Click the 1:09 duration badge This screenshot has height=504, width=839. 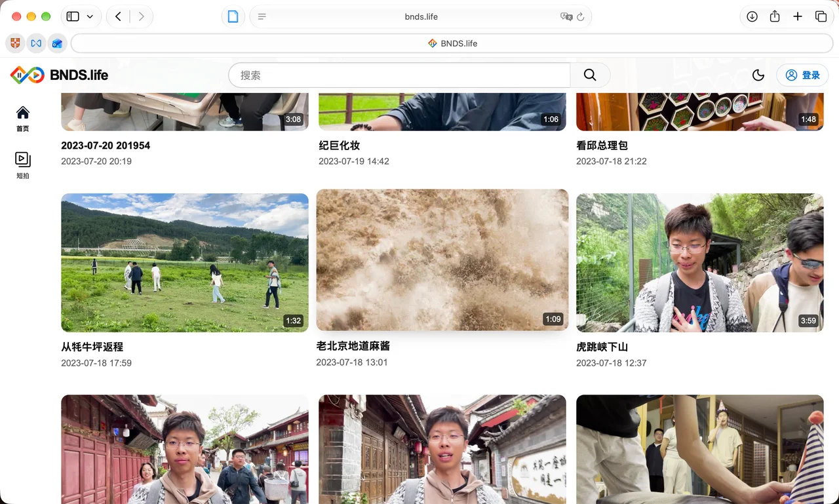553,319
